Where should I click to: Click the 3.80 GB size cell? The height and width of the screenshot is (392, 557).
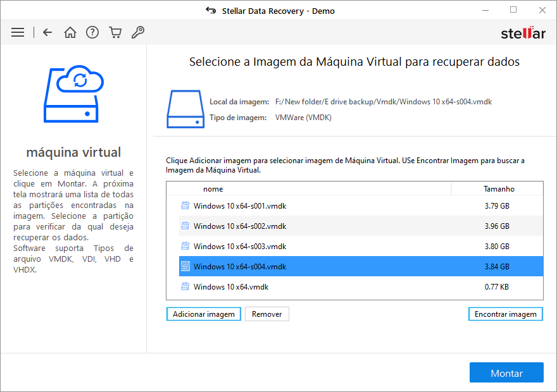[x=497, y=246]
